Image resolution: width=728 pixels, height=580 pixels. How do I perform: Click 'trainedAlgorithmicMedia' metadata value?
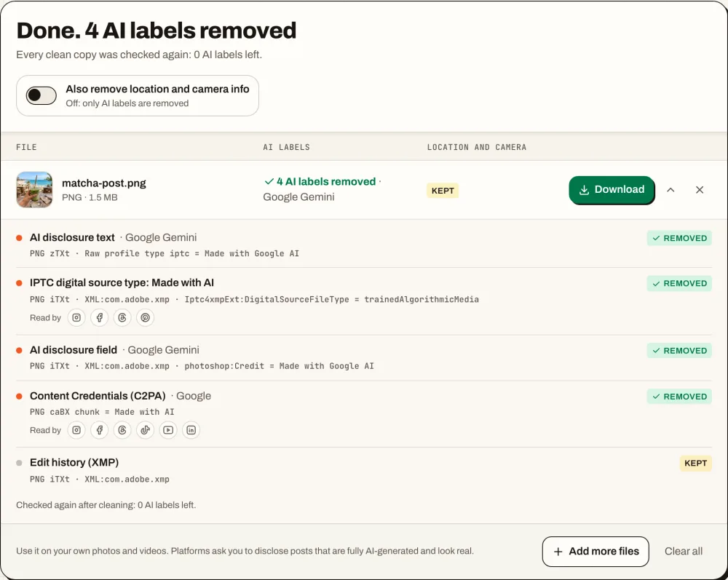[421, 299]
